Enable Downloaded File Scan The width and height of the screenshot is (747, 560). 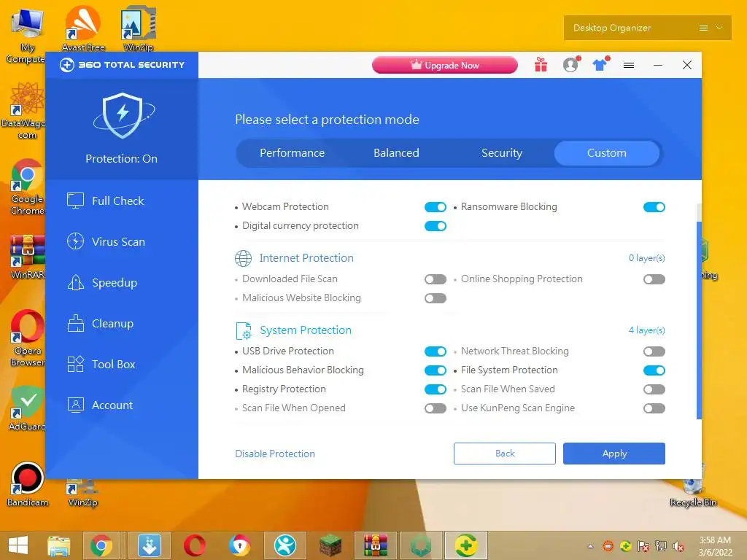pyautogui.click(x=436, y=279)
